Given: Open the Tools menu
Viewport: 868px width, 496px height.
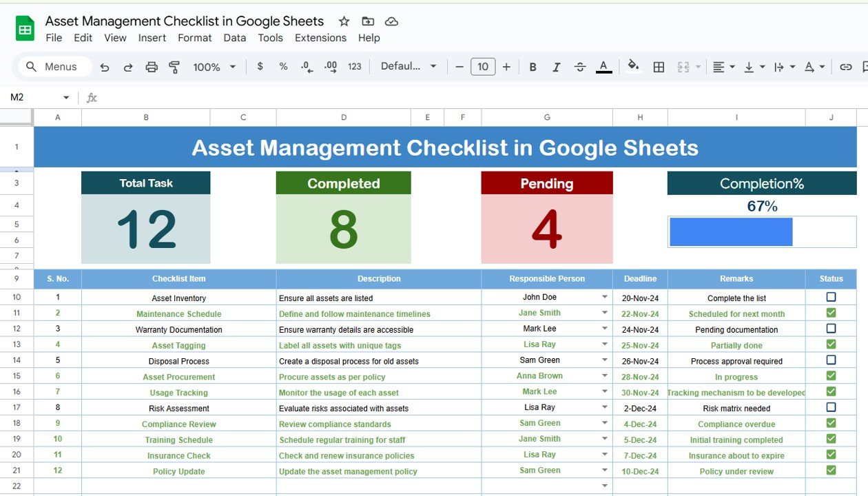Looking at the screenshot, I should [271, 38].
